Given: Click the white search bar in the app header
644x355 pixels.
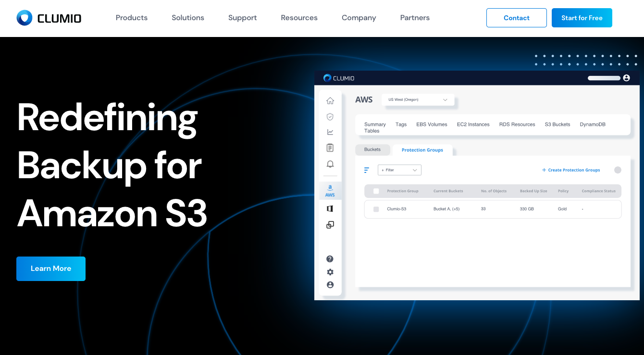Looking at the screenshot, I should click(x=604, y=78).
